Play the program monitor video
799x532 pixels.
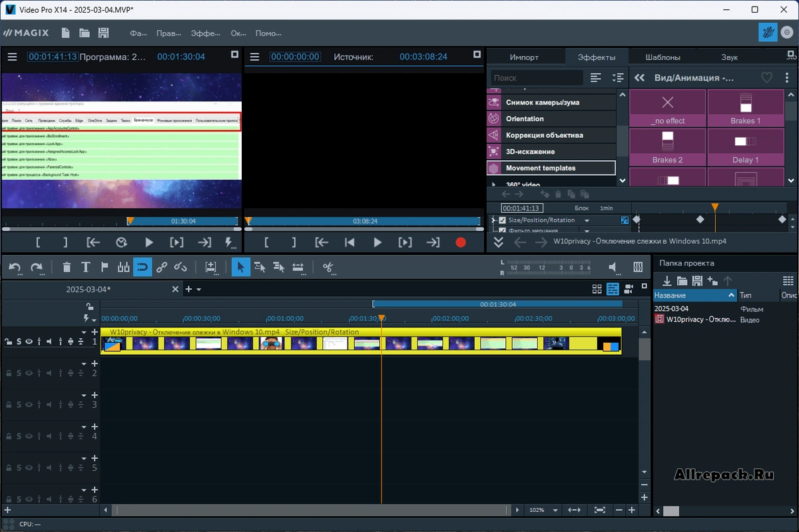pos(149,242)
